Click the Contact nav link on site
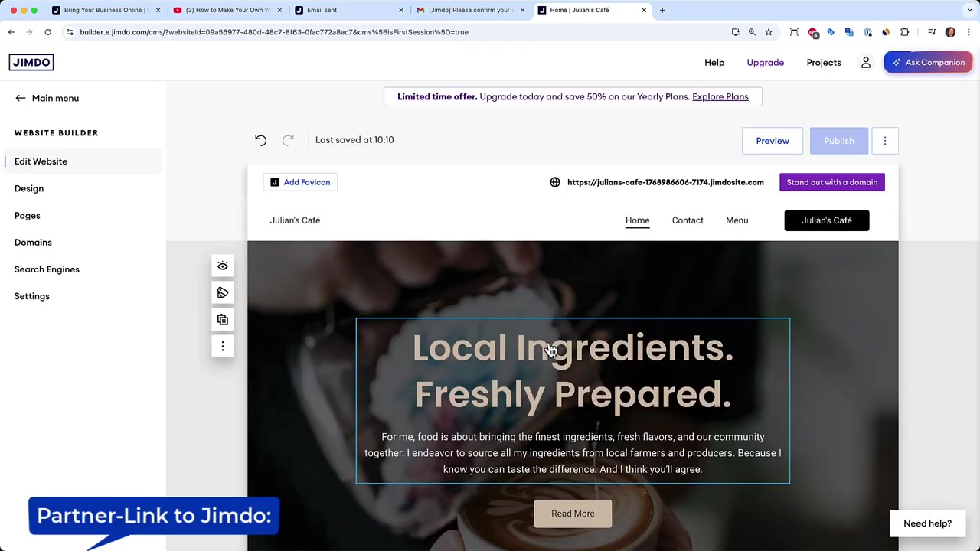This screenshot has height=551, width=980. pos(688,220)
